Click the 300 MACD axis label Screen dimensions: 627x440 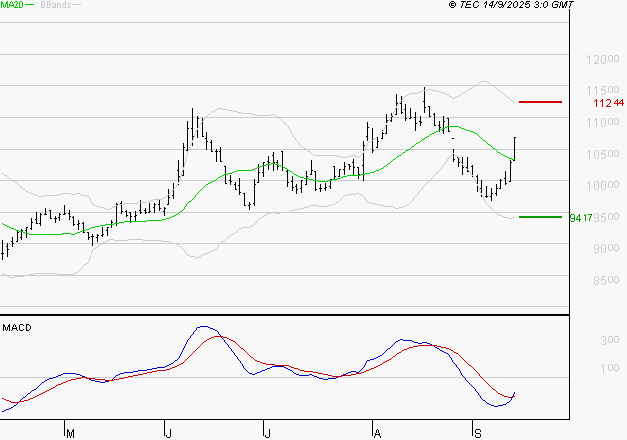[610, 340]
